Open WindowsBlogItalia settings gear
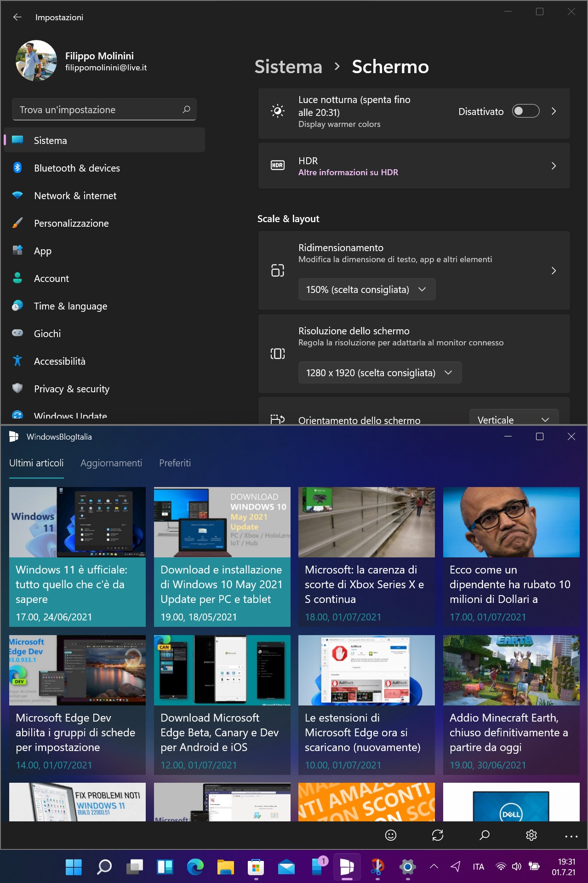The image size is (588, 883). coord(531,835)
